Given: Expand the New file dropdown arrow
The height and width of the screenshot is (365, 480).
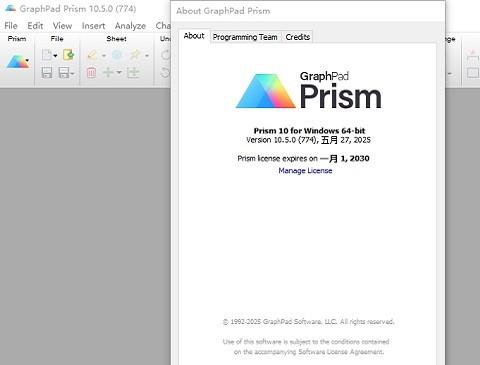Looking at the screenshot, I should tap(55, 56).
